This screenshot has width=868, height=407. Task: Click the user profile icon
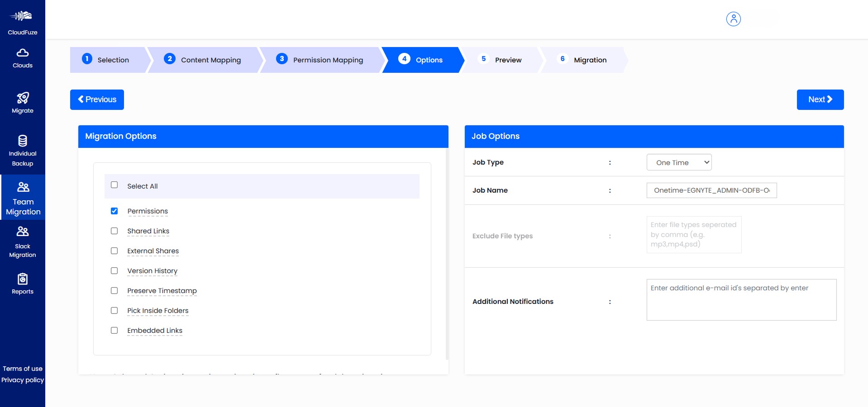tap(733, 19)
